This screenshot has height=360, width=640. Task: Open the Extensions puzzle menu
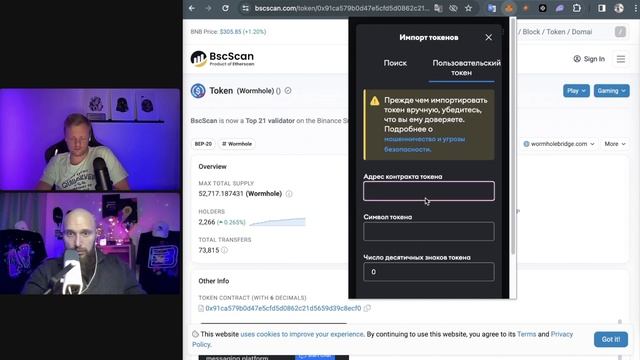click(x=577, y=8)
